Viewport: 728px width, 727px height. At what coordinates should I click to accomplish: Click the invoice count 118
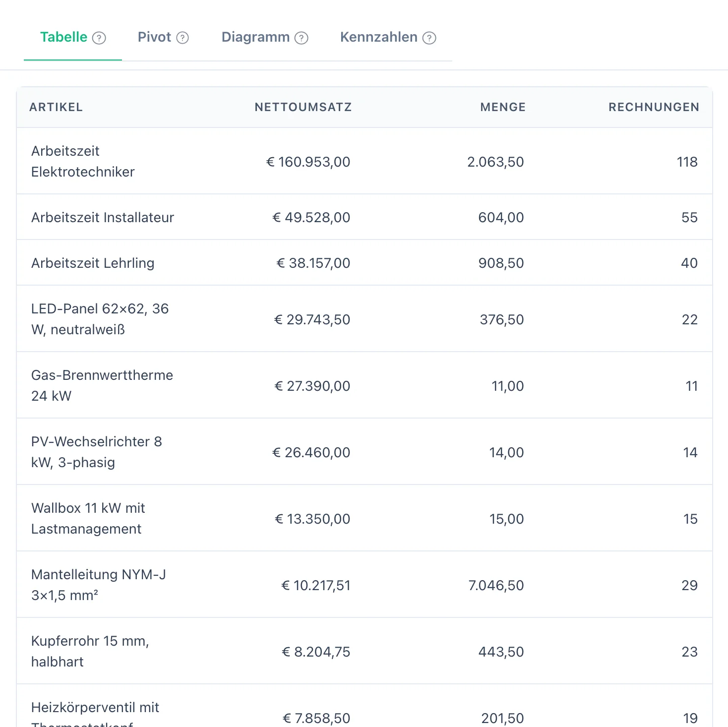[x=687, y=162]
